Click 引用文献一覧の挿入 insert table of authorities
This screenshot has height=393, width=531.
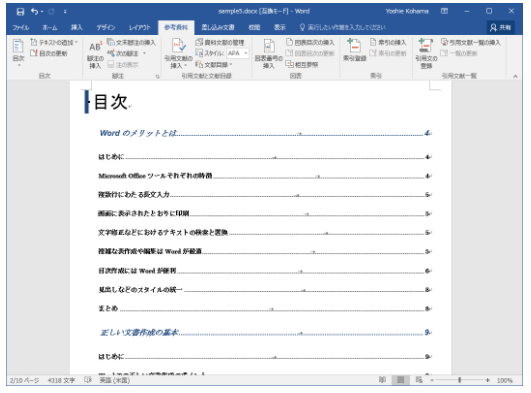tap(470, 42)
